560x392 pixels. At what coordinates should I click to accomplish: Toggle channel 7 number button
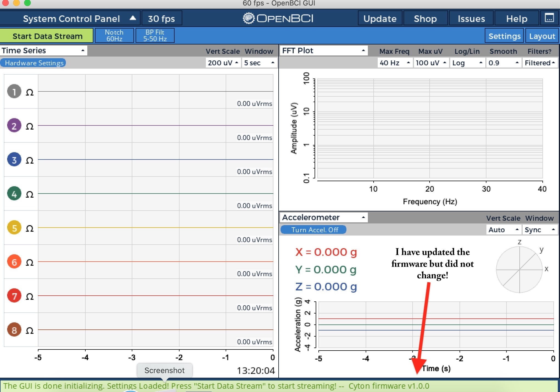(x=14, y=296)
